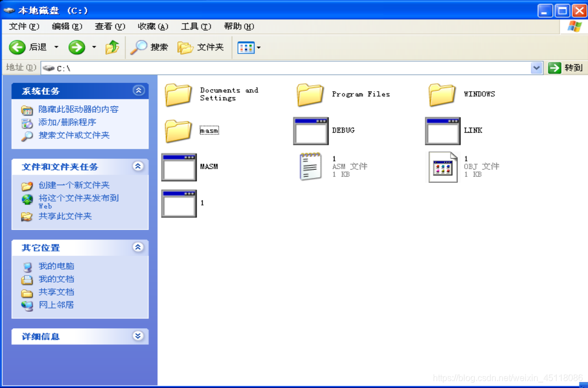The image size is (588, 388).
Task: Click the add/remove programs icon
Action: 27,123
